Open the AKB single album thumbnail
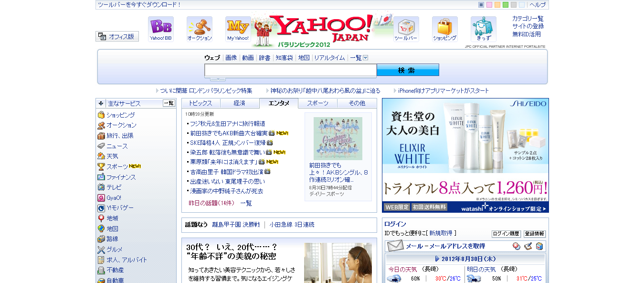Screen dimensions: 644x283 (x=338, y=139)
